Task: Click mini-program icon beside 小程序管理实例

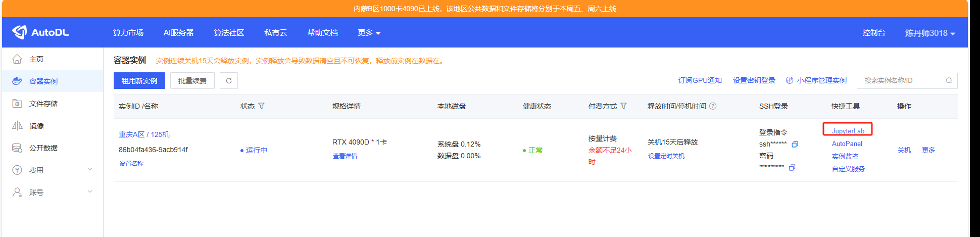Action: click(x=790, y=81)
